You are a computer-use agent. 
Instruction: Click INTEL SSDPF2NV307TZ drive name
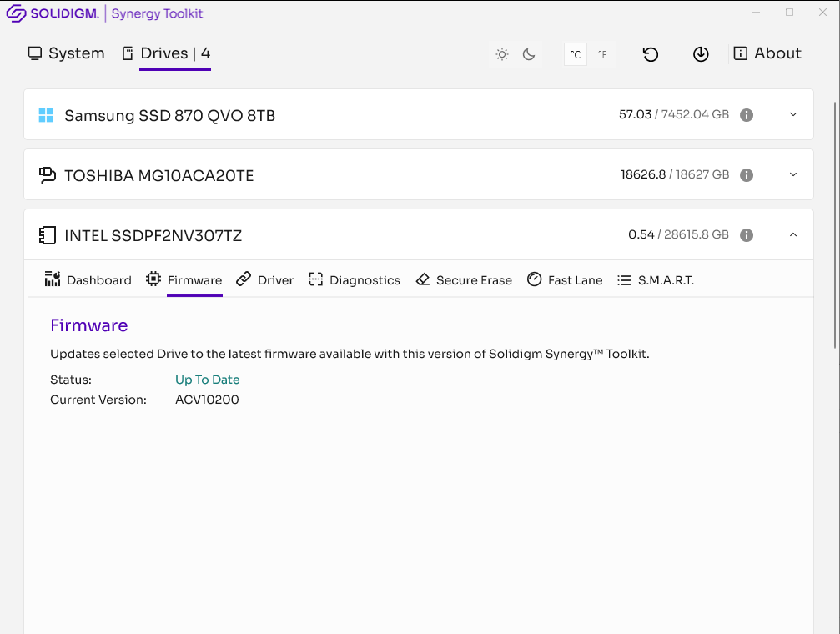(153, 236)
